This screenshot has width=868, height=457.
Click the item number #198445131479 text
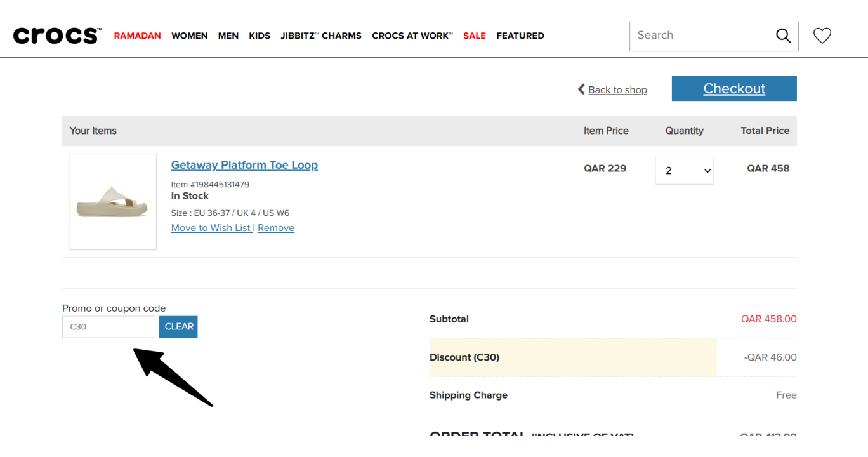[210, 185]
